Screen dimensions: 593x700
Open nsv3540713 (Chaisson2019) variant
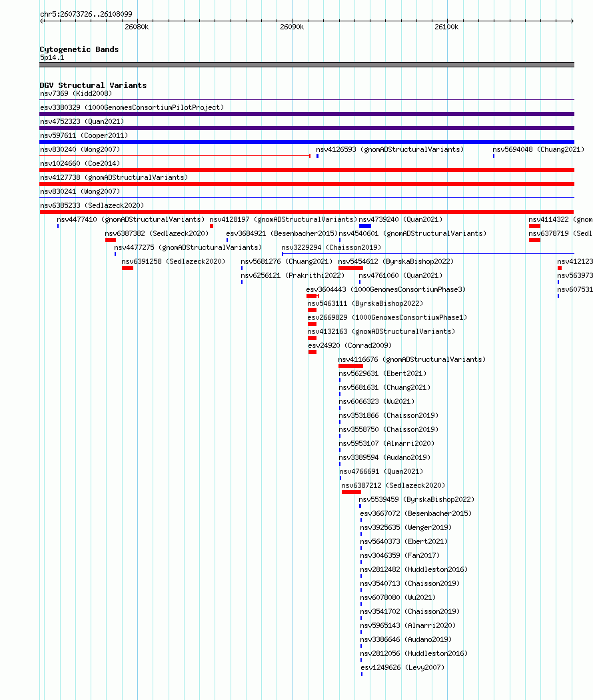coord(410,584)
